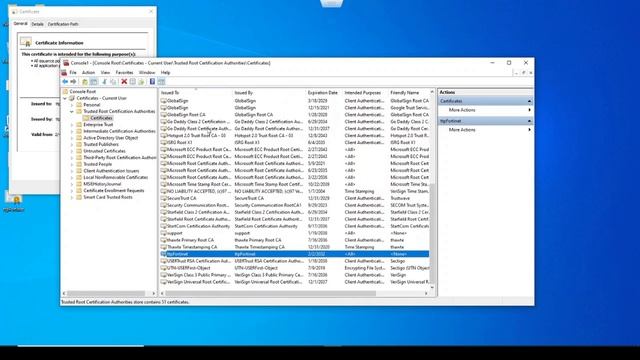Click the certificate list's vertical scrollbar

432,233
